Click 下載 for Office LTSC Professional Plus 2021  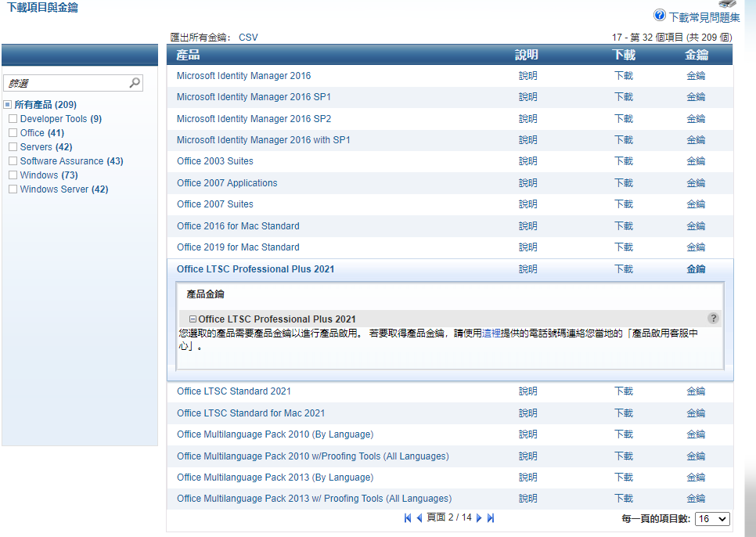624,269
